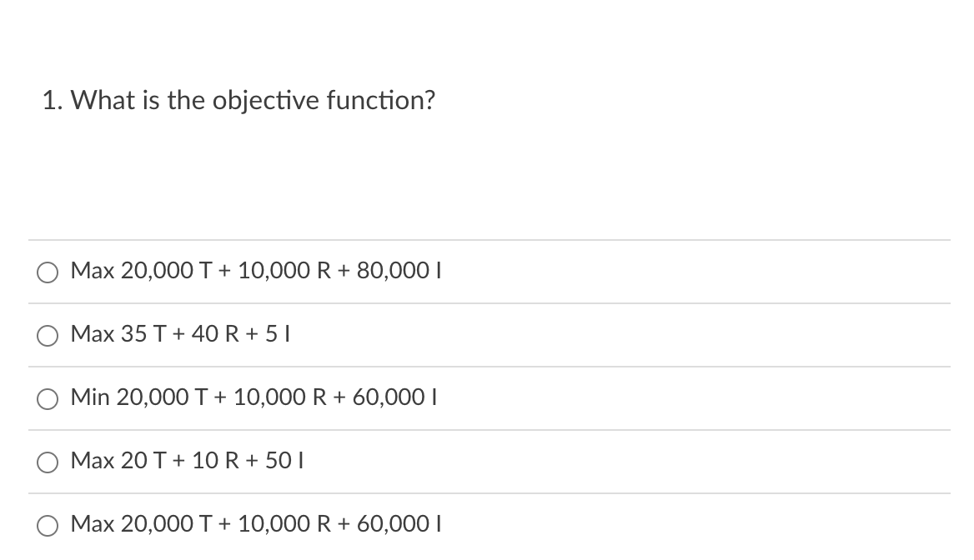The image size is (974, 560).
Task: Click the 'Min 20,000 T + 10,000 R + 60,000 I' label
Action: coord(254,397)
